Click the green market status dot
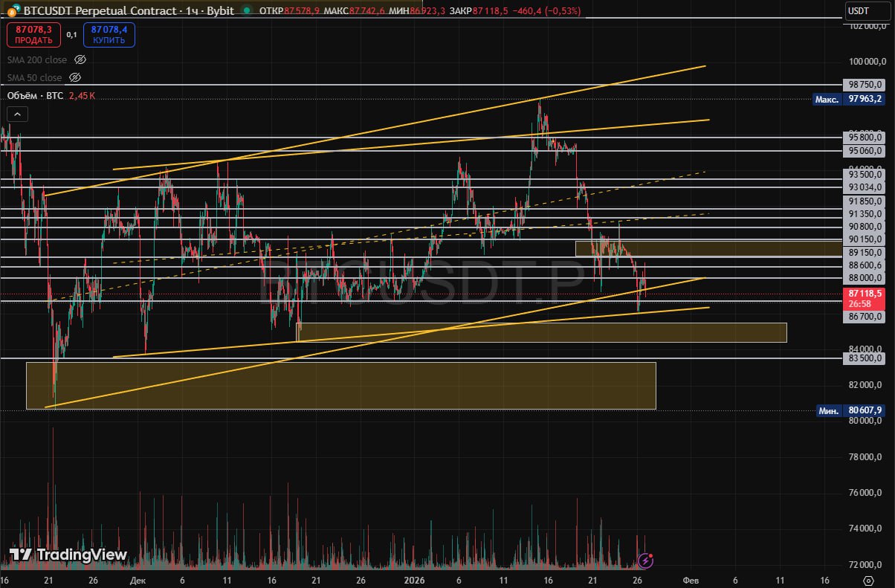Screen dimensions: 895x588 pyautogui.click(x=247, y=11)
